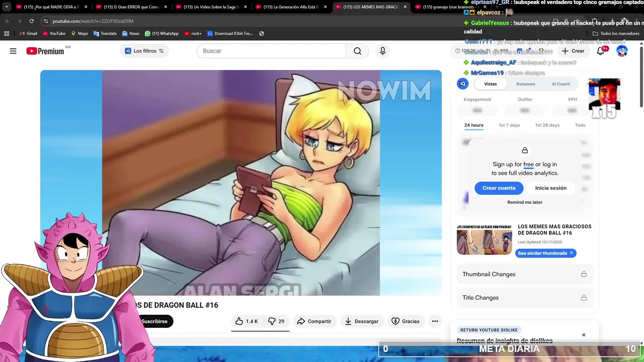Select the Todo range tab
Viewport: 644px width, 362px height.
coord(580,125)
